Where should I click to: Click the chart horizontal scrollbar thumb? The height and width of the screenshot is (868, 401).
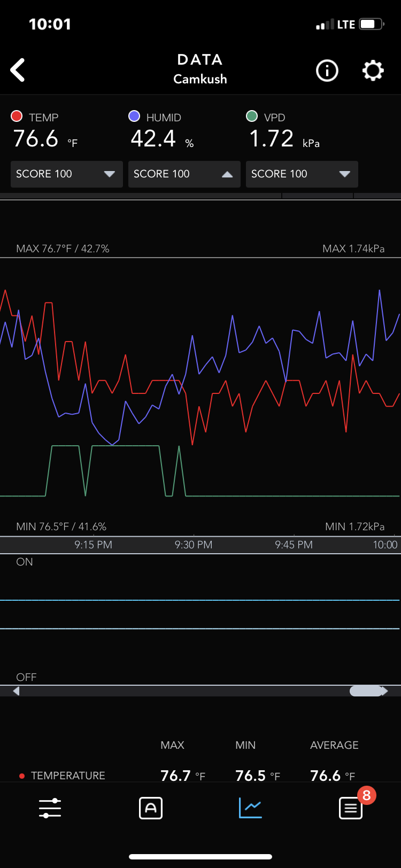[x=366, y=691]
